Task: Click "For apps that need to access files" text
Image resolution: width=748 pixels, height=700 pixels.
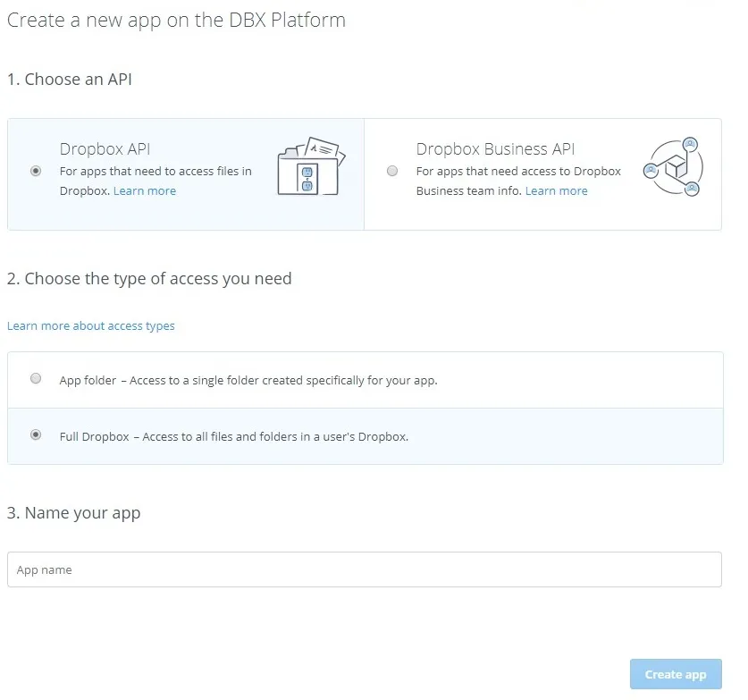Action: 155,171
